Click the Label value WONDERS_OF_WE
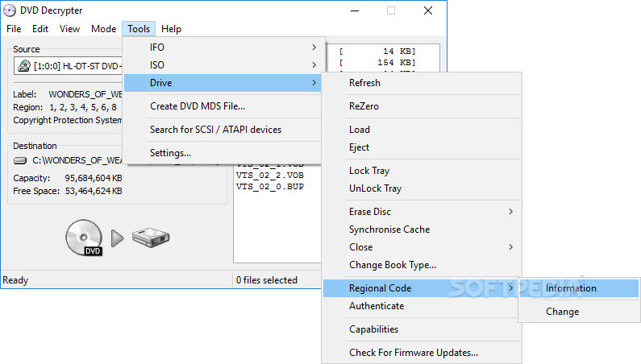 (x=85, y=94)
